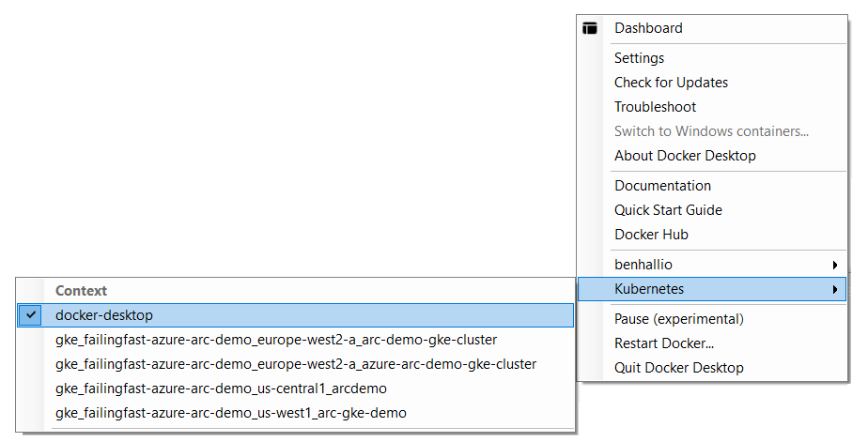Expand the benhallio submenu arrow
This screenshot has height=442, width=868.
834,265
